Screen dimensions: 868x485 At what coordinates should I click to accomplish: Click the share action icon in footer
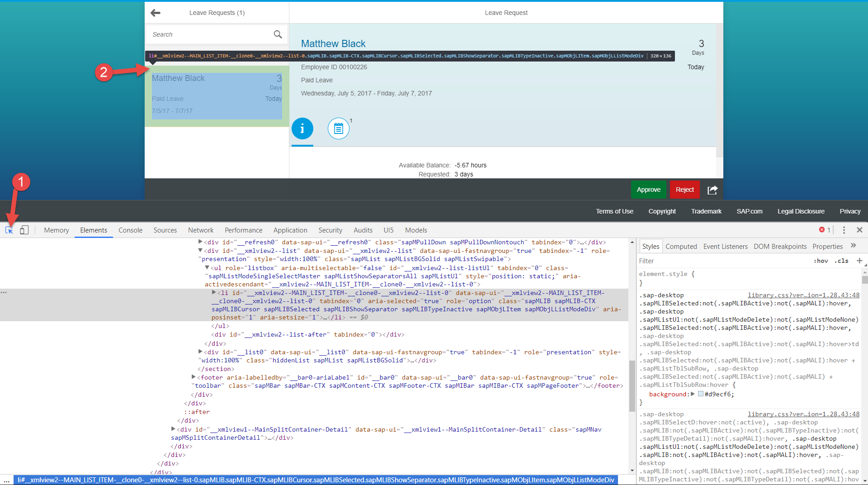(x=712, y=190)
